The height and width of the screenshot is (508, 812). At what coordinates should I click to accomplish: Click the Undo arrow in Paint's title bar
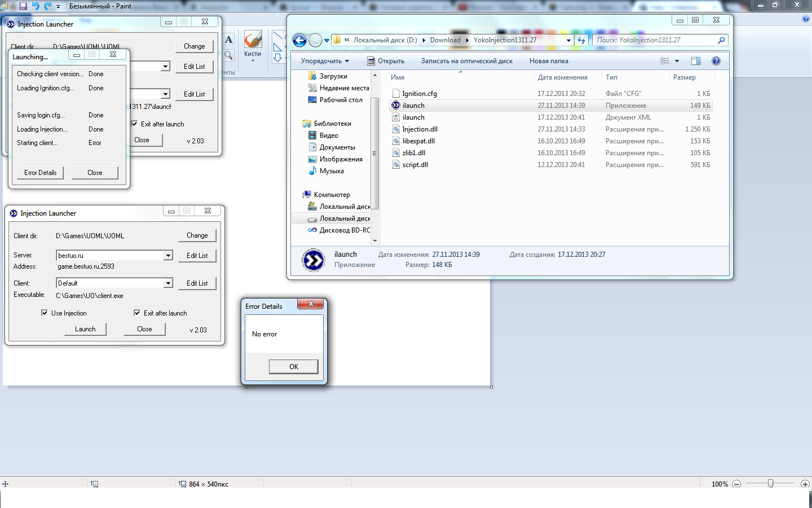click(x=36, y=6)
